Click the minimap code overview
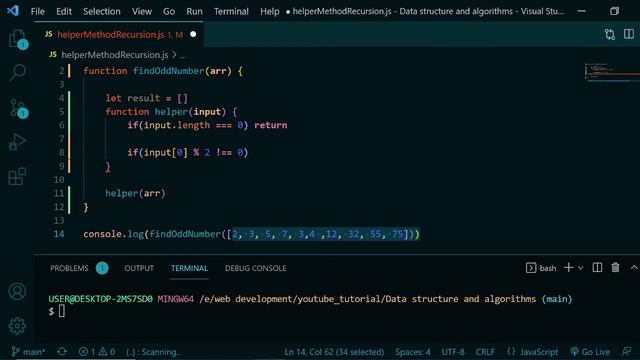The width and height of the screenshot is (640, 360). coord(611,72)
